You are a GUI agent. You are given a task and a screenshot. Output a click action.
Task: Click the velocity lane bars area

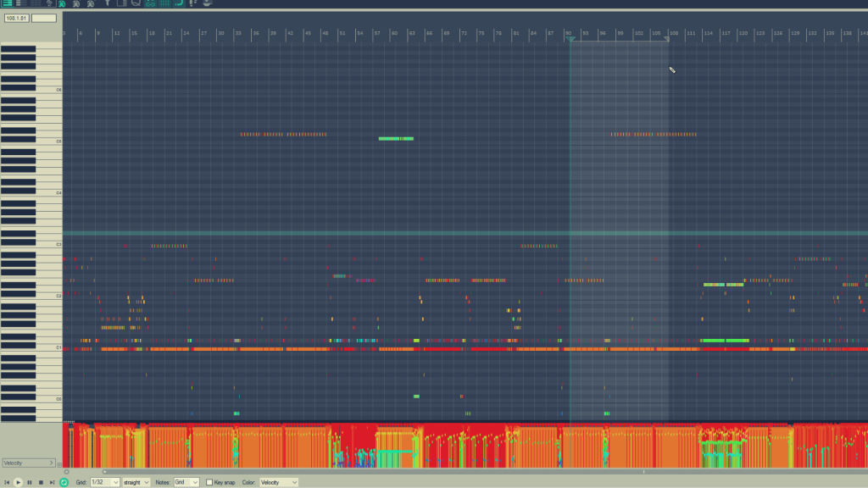coord(465,446)
